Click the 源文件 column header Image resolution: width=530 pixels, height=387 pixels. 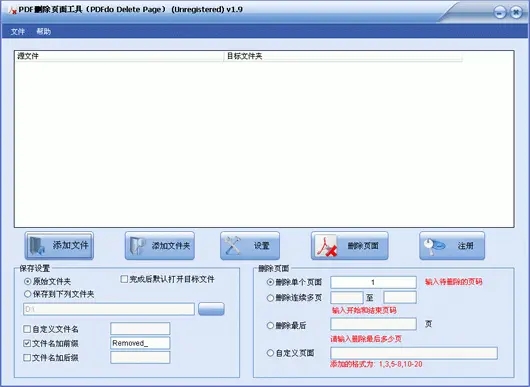pos(119,56)
